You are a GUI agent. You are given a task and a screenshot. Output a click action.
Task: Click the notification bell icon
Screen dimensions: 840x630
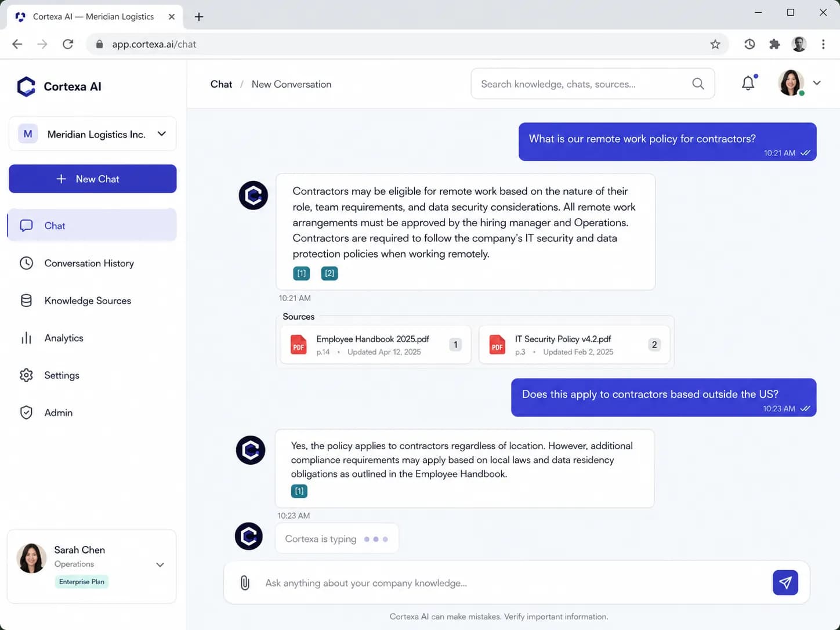tap(748, 84)
